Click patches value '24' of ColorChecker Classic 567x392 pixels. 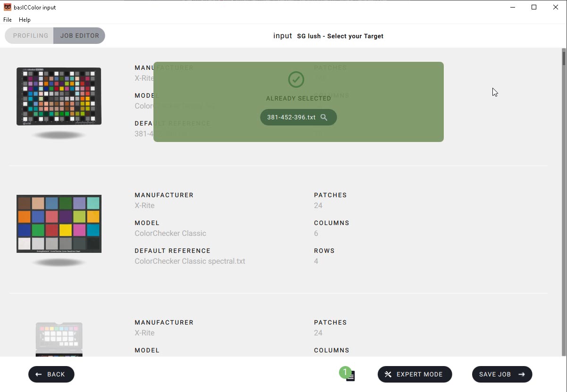point(318,206)
